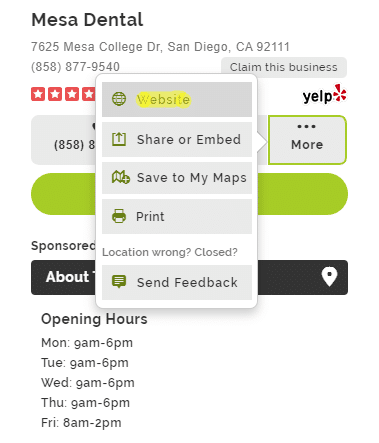
Task: Click the red star rating icons
Action: 63,94
